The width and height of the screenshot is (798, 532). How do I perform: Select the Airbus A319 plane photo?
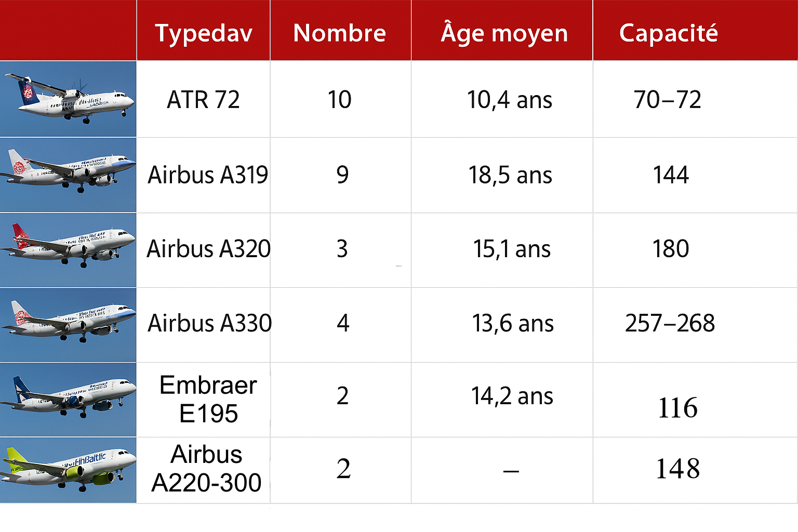[x=68, y=175]
